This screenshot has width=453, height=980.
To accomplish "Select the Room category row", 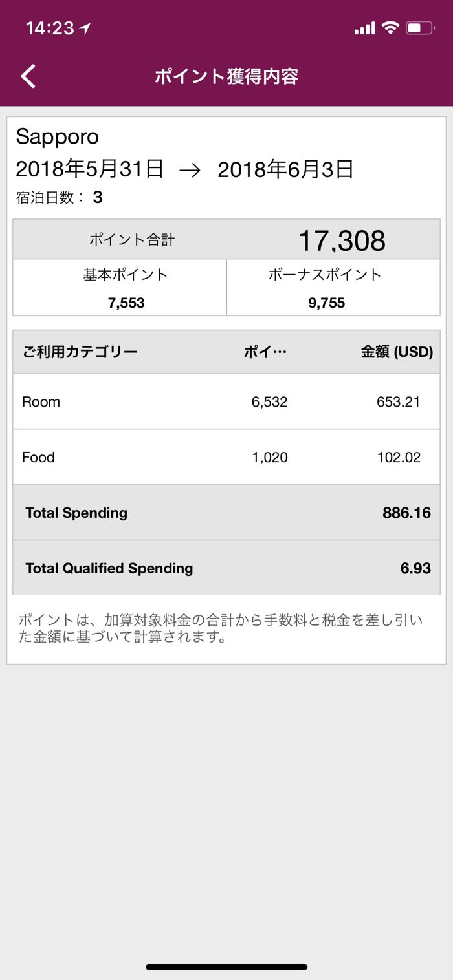I will (226, 402).
